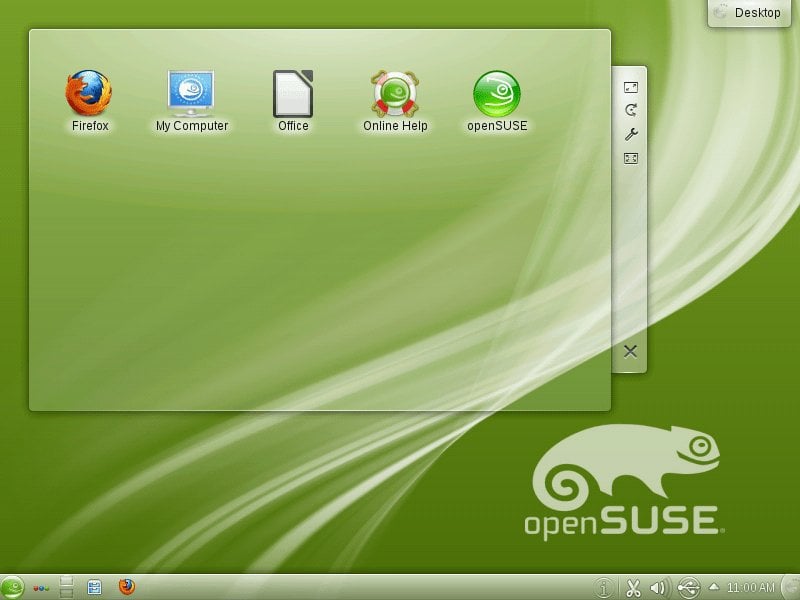Open the notifications info icon in tray
The width and height of the screenshot is (800, 600).
(604, 587)
